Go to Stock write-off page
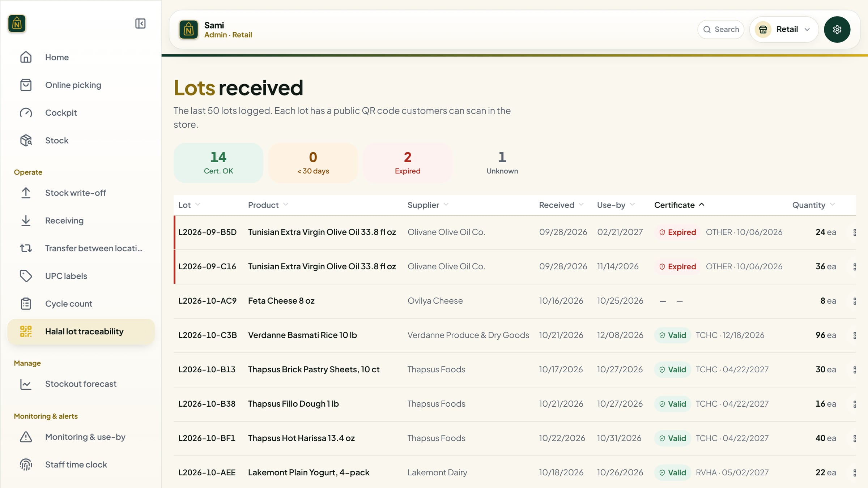 pos(81,193)
